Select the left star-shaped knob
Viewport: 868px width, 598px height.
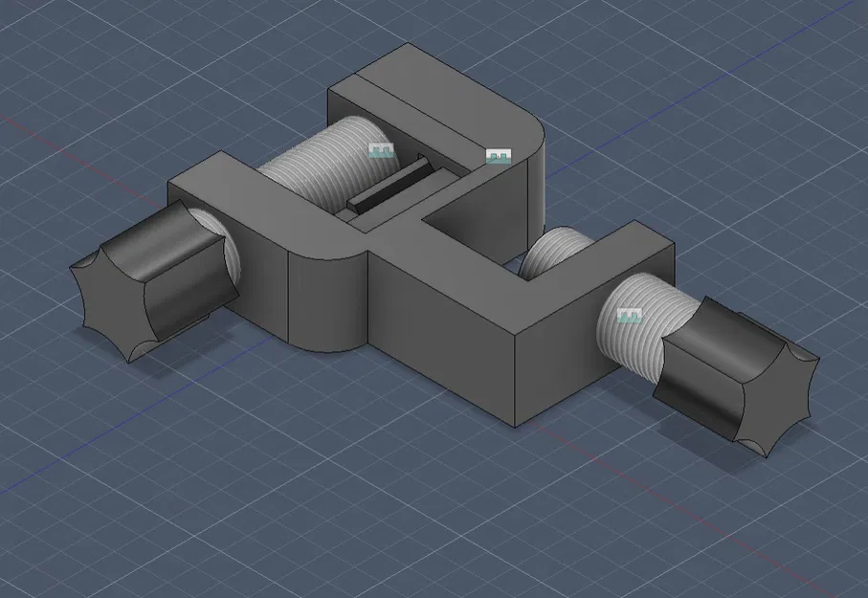coord(153,280)
